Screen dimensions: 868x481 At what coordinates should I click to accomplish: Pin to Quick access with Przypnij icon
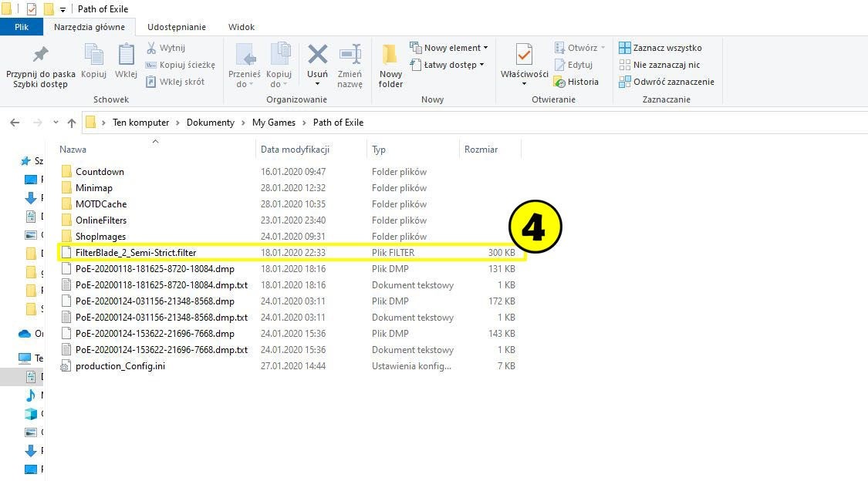point(40,55)
